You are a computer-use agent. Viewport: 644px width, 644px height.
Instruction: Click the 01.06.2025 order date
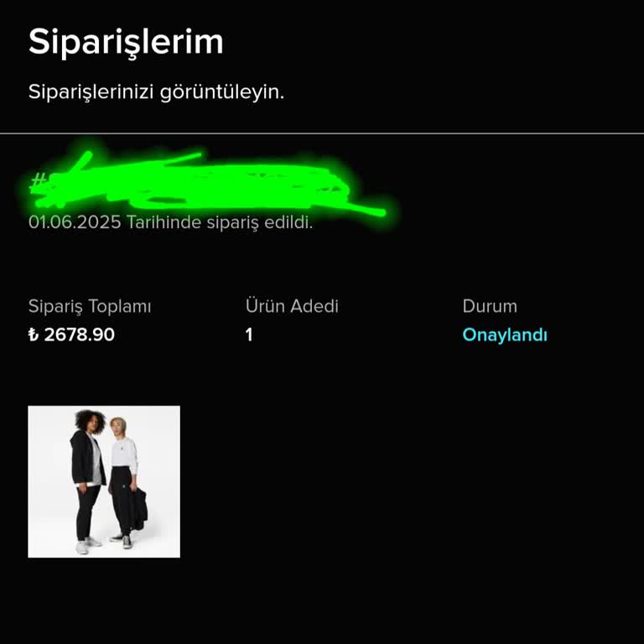point(75,222)
